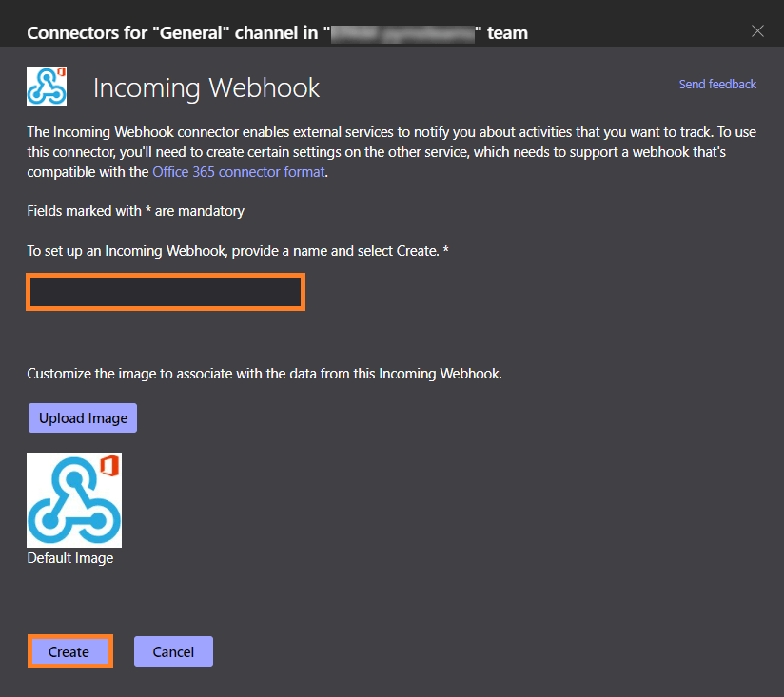Click the "provide a name and select Create" label
This screenshot has width=784, height=697.
(x=238, y=249)
